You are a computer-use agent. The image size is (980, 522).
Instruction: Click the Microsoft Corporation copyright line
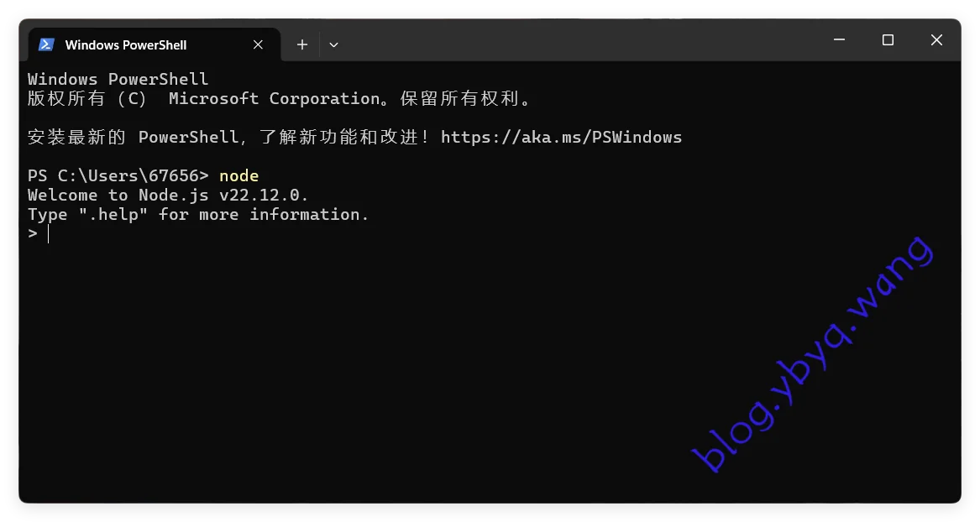coord(277,98)
